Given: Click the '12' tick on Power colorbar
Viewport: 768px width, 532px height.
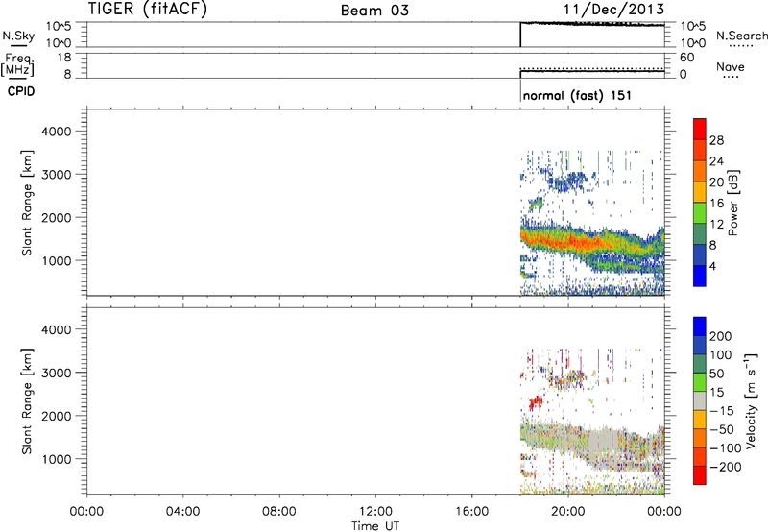Looking at the screenshot, I should point(716,225).
